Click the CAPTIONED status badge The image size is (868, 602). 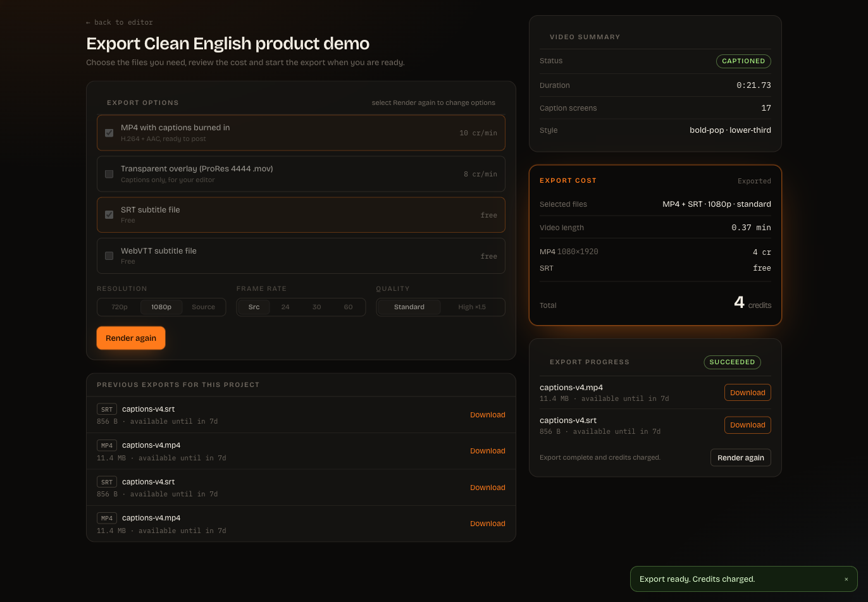click(743, 61)
